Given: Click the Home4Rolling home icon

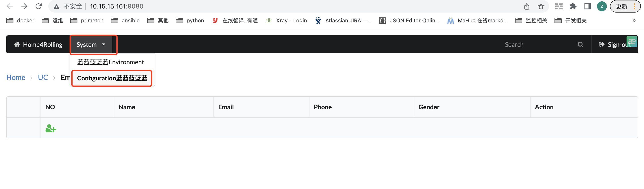Looking at the screenshot, I should 17,45.
